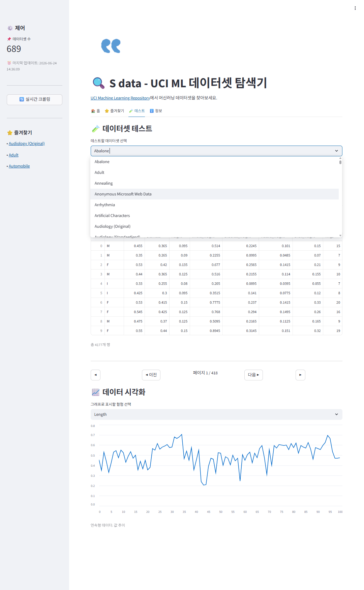Viewport: 364px width, 590px height.
Task: Click the pushpin icon beside 데이터셋 수
Action: point(9,39)
